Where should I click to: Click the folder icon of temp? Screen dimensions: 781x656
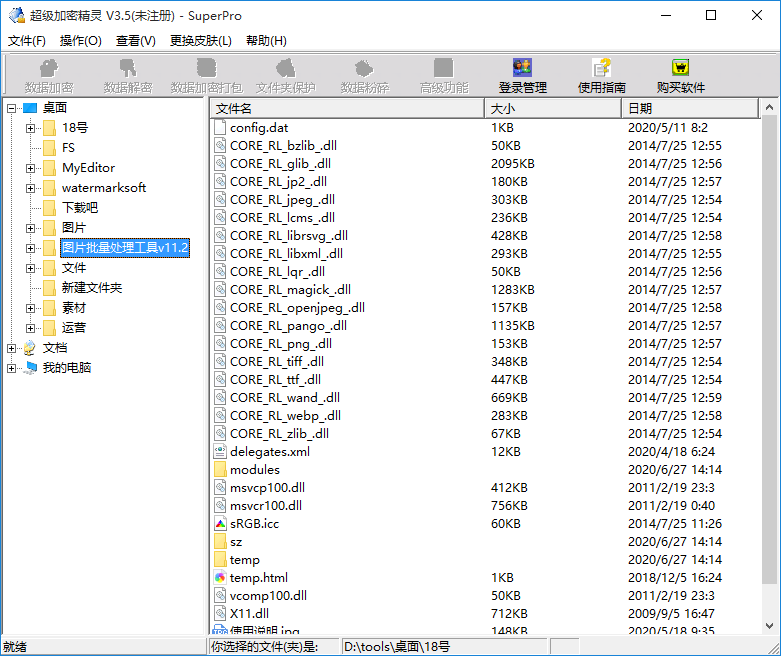tap(220, 559)
